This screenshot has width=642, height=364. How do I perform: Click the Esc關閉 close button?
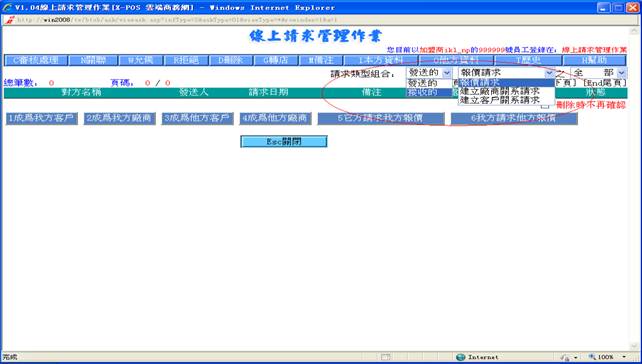click(284, 142)
